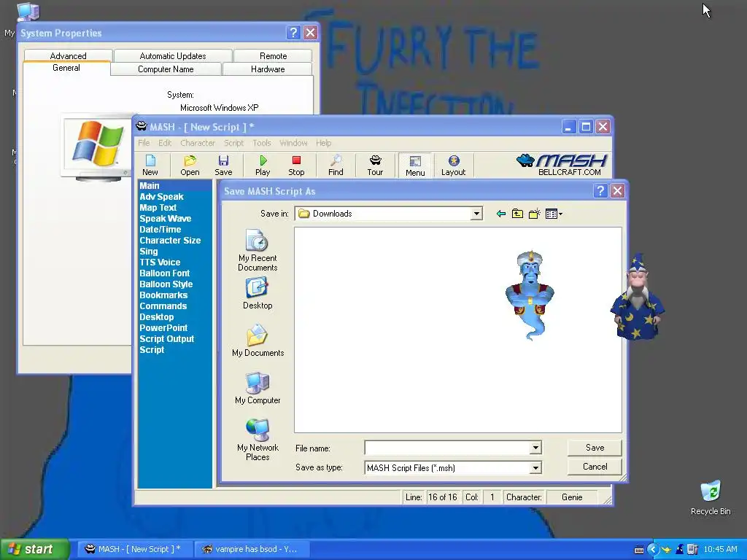Open the View Menu dropdown icon
This screenshot has width=747, height=560.
pyautogui.click(x=554, y=214)
